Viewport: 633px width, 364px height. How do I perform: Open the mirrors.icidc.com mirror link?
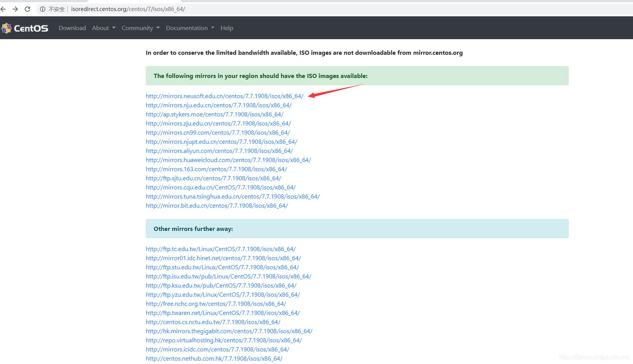pyautogui.click(x=217, y=350)
